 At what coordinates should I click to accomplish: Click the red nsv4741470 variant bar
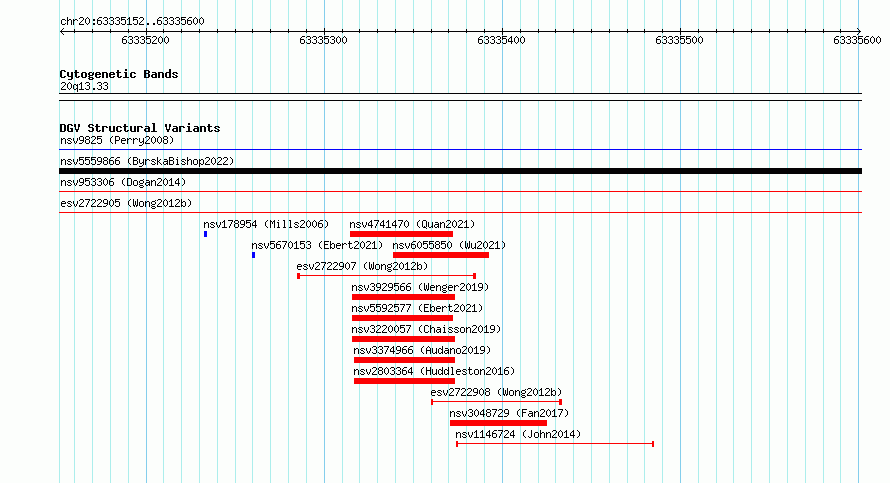tap(401, 234)
